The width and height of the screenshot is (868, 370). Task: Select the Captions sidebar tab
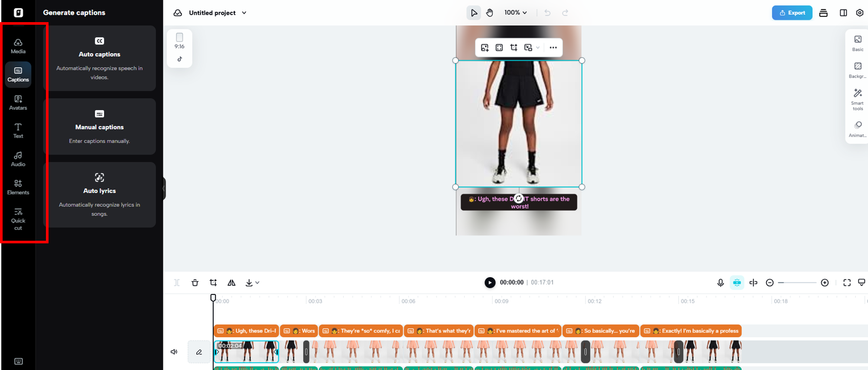click(18, 74)
